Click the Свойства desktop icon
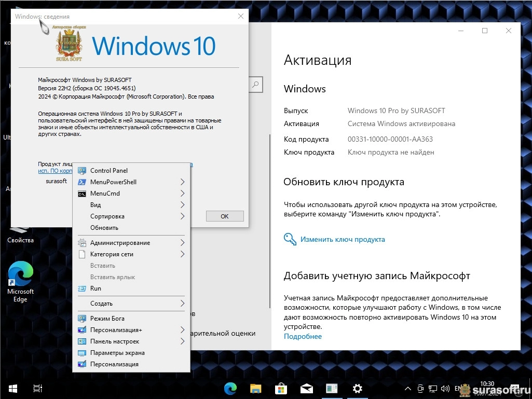532x399 pixels. click(x=20, y=235)
